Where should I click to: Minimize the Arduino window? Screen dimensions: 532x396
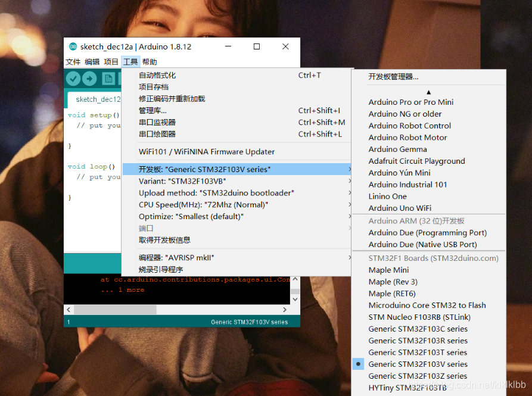tap(228, 46)
